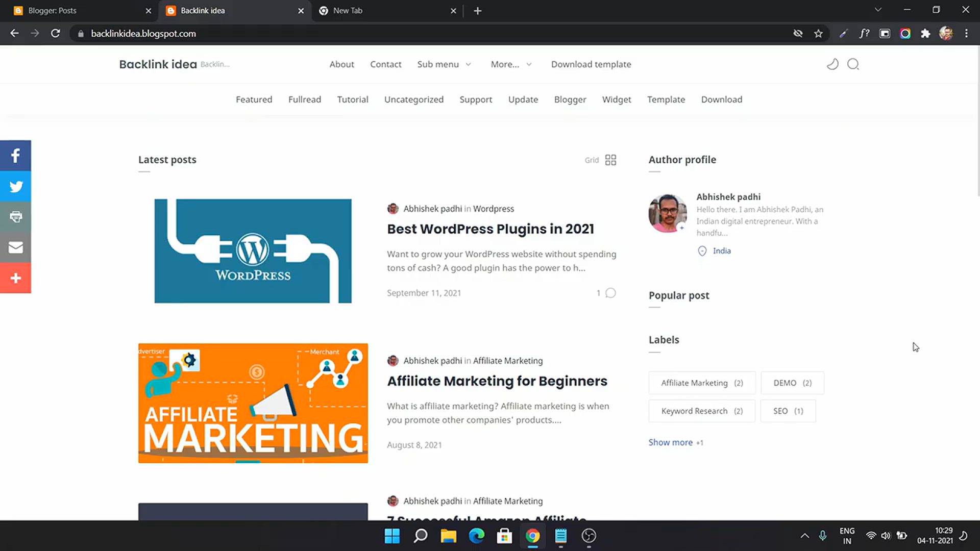The height and width of the screenshot is (551, 980).
Task: Click the author profile photo
Action: coord(668,213)
